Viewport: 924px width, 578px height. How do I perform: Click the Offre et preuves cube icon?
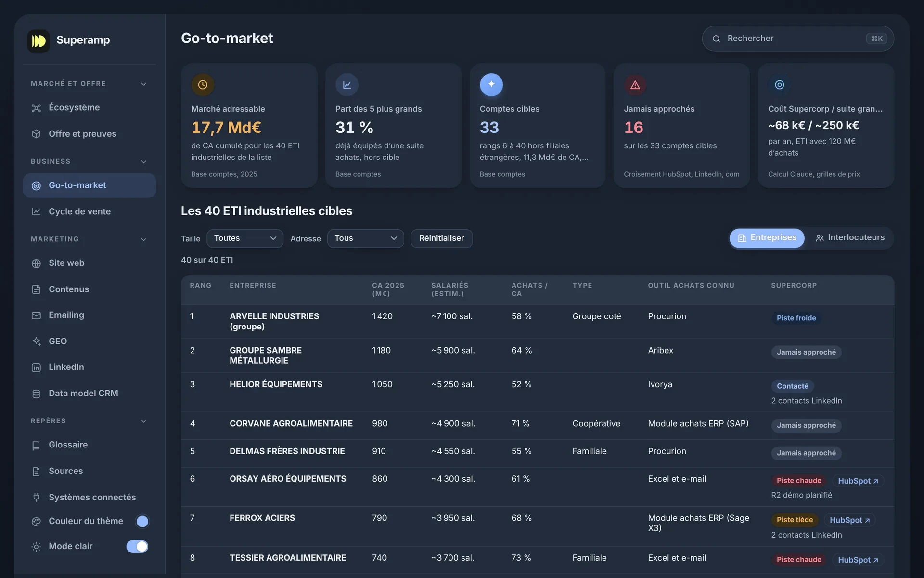(x=36, y=134)
